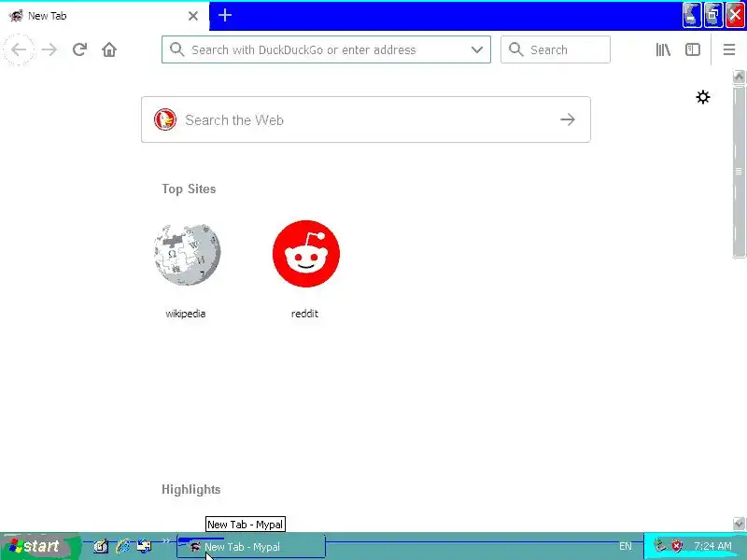The width and height of the screenshot is (747, 560).
Task: Click the New Tab - Mypal taskbar button
Action: (x=251, y=547)
